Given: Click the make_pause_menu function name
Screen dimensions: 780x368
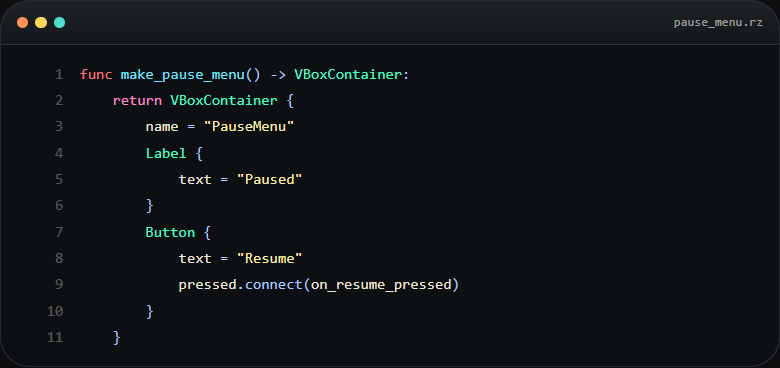Looking at the screenshot, I should pos(182,75).
